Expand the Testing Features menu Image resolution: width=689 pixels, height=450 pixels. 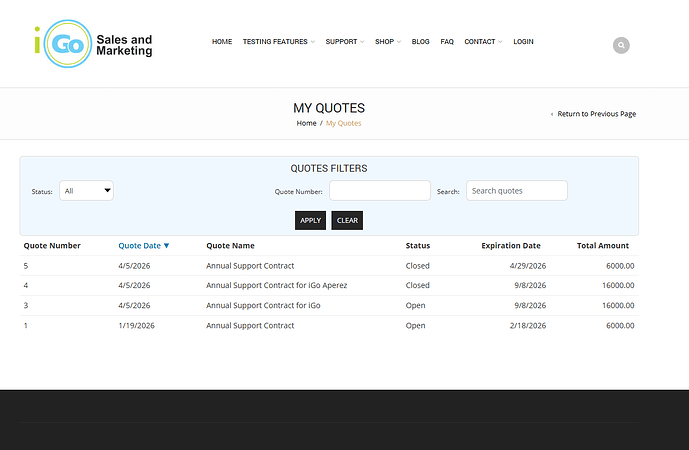click(278, 42)
